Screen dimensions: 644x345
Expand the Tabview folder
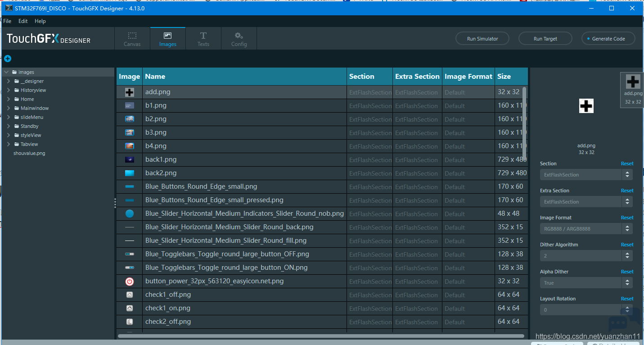[9, 144]
